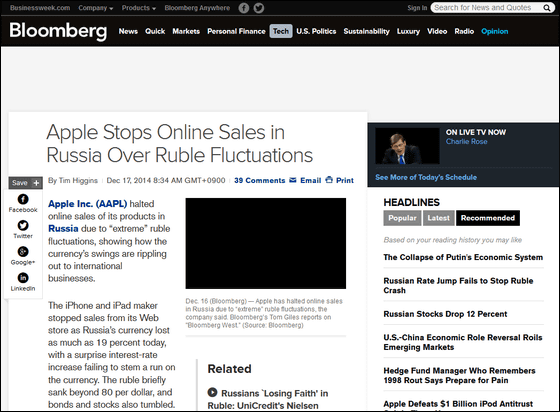Click the plus icon on Save button
The width and height of the screenshot is (560, 412).
click(36, 183)
